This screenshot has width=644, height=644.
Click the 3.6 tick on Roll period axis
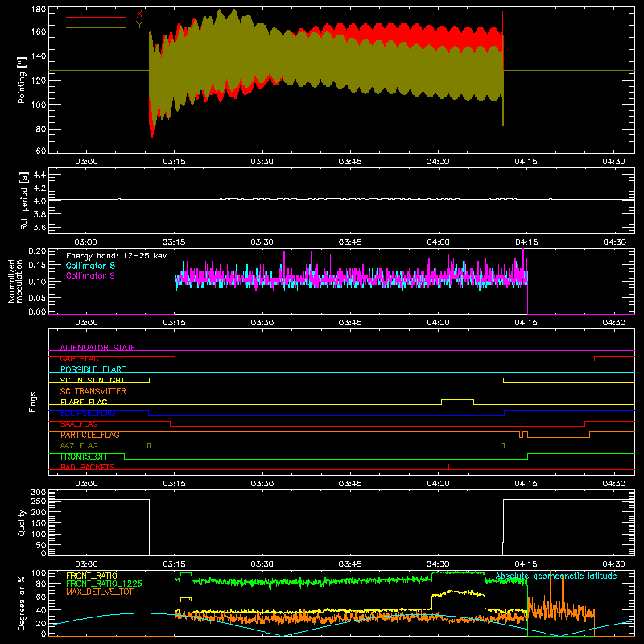[x=39, y=227]
